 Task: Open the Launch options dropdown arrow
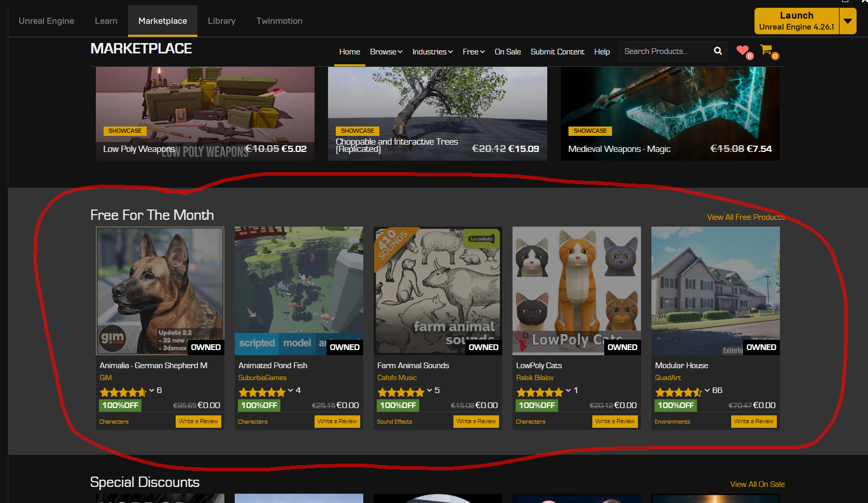tap(848, 21)
